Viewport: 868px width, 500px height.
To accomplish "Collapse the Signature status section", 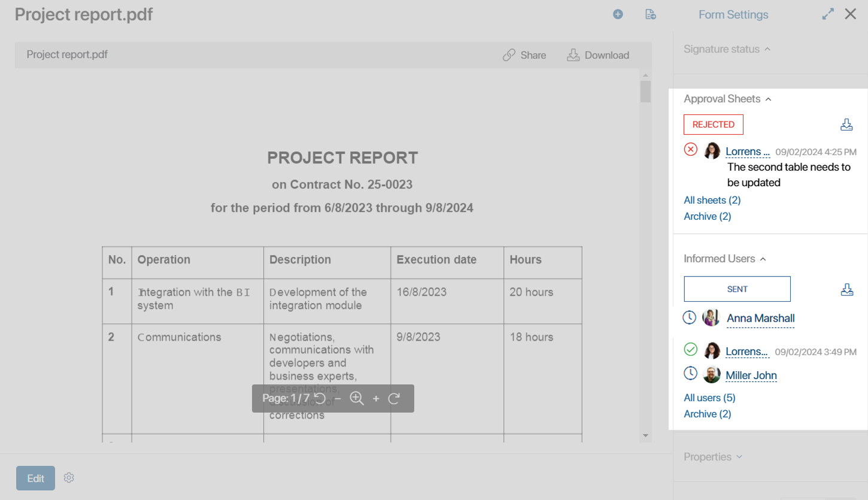I will tap(727, 49).
